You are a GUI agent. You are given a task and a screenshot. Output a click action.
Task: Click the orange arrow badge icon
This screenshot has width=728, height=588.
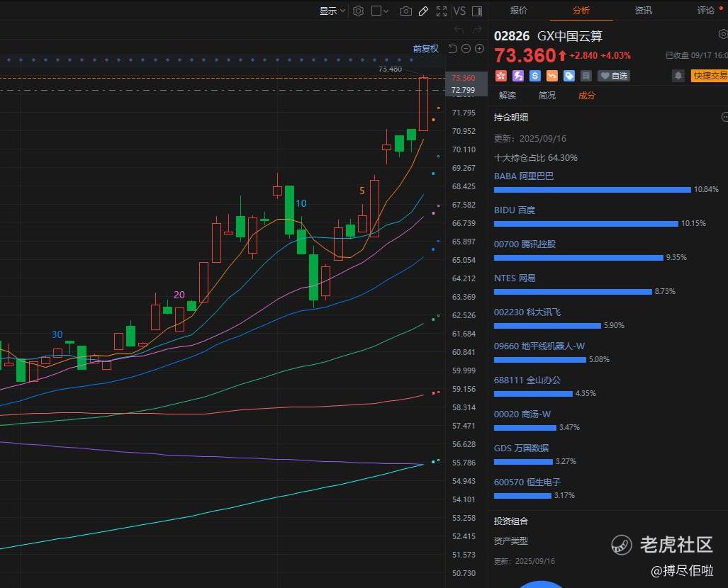pyautogui.click(x=552, y=76)
